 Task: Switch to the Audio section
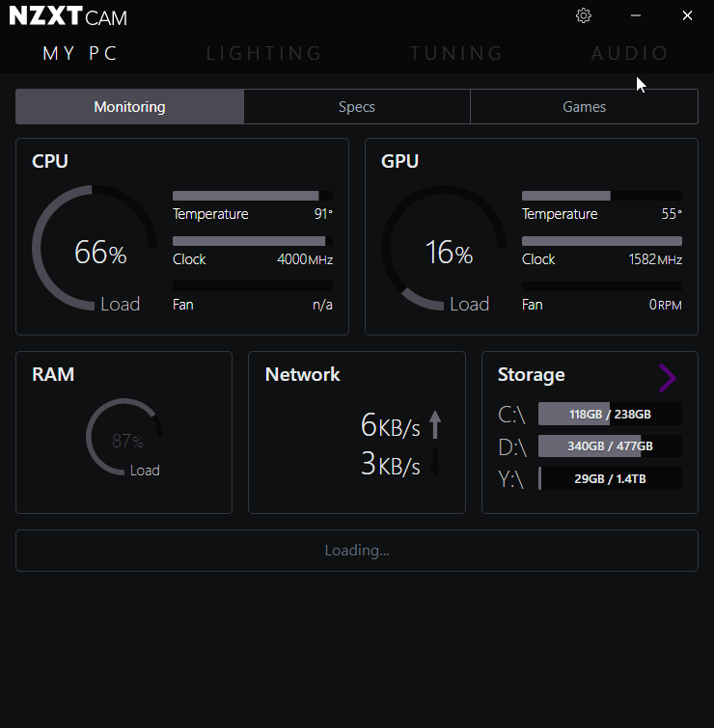[630, 53]
